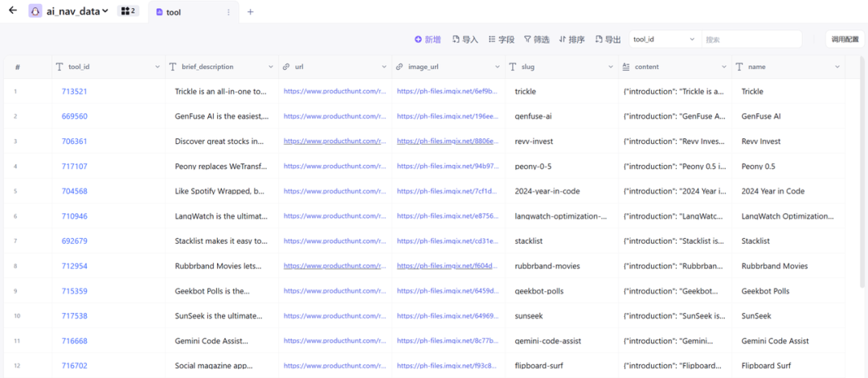
Task: Add a new tab with plus icon
Action: tap(250, 11)
